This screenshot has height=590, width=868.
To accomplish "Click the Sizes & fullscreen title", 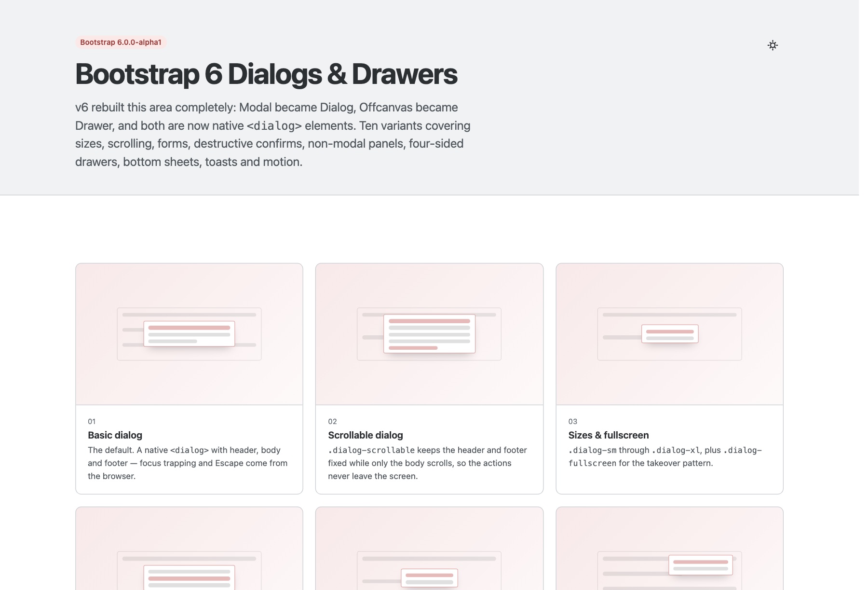I will 609,435.
